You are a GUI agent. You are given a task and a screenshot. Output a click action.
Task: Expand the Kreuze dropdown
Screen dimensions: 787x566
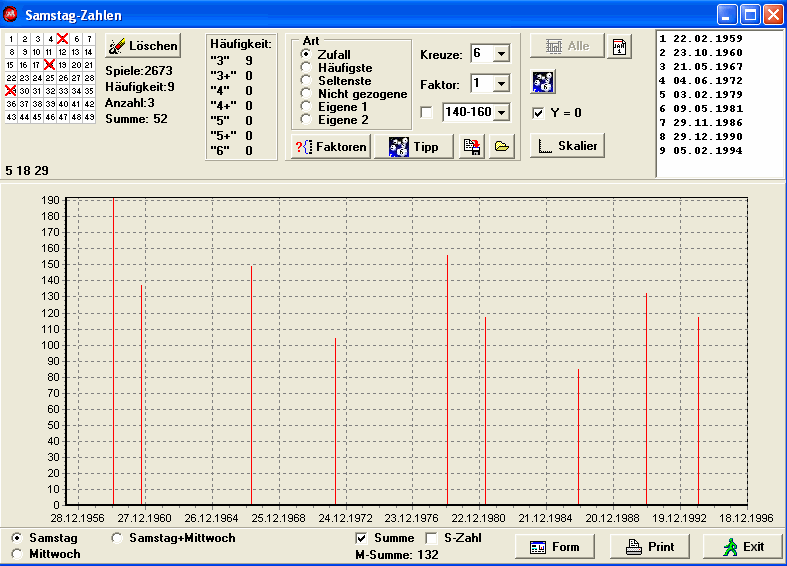pyautogui.click(x=501, y=53)
